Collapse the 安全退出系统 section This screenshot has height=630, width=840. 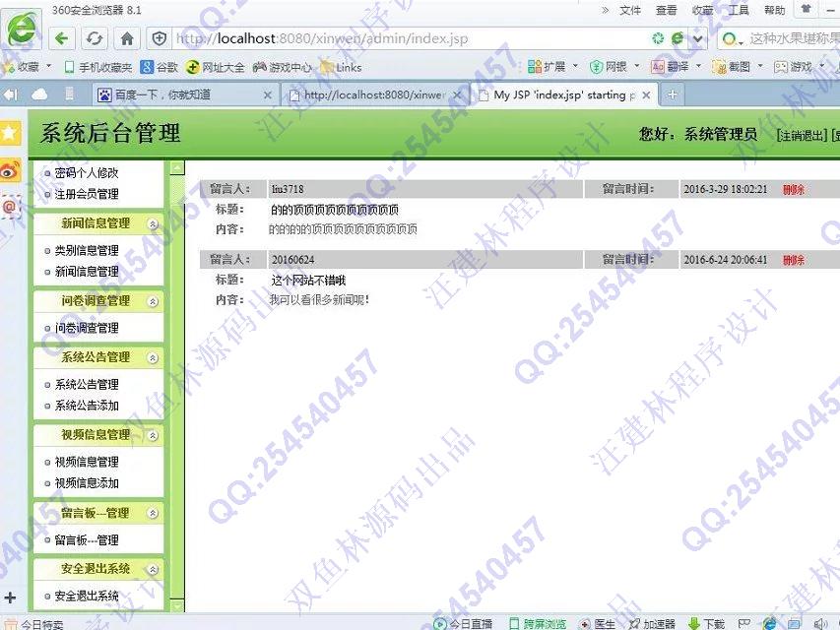coord(153,570)
